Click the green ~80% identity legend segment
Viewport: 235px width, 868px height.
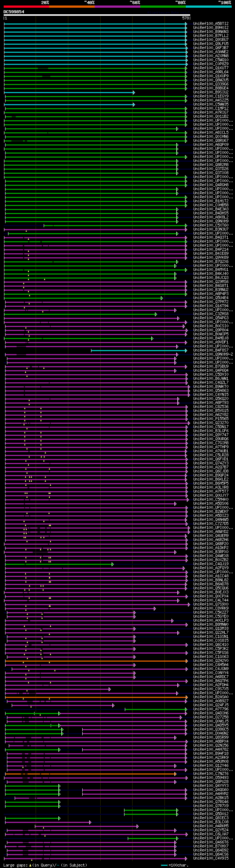(x=163, y=7)
